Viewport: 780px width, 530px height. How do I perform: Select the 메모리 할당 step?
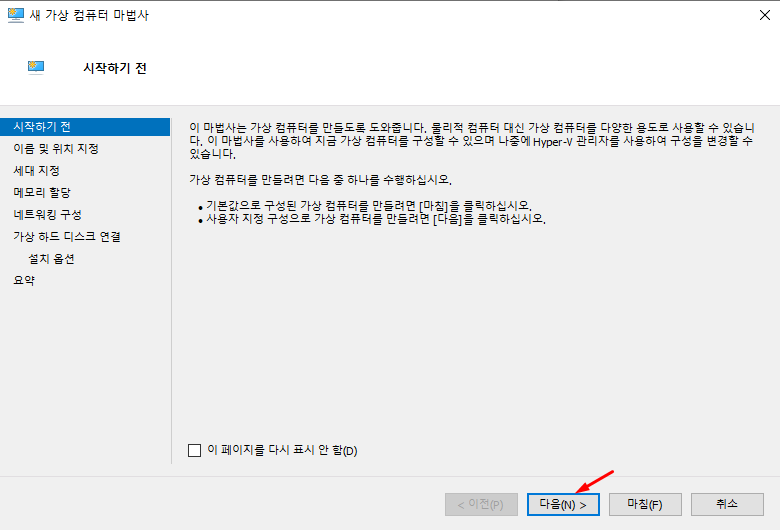pyautogui.click(x=42, y=193)
